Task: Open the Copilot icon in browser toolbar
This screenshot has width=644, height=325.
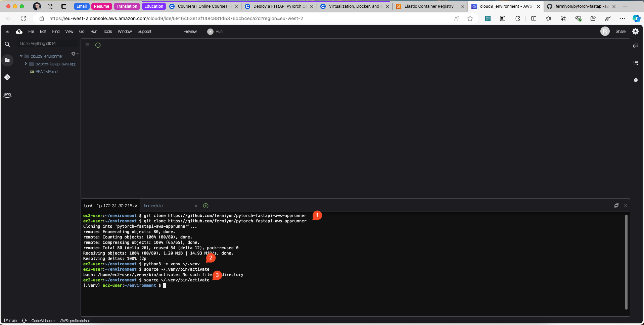Action: click(636, 18)
